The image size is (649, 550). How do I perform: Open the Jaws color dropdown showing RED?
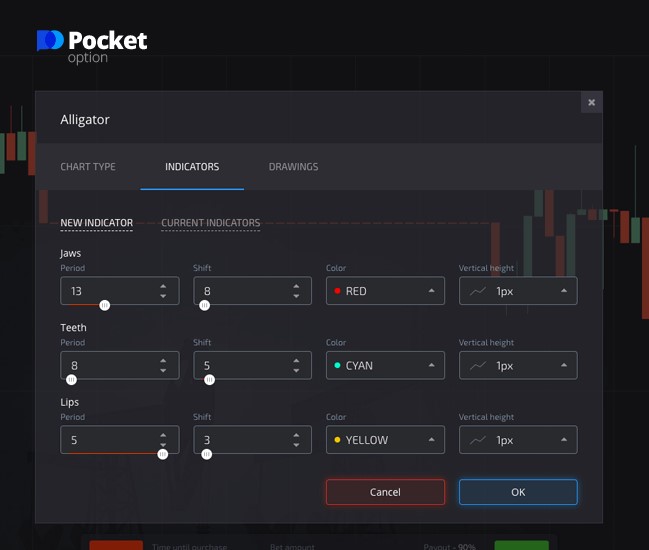(x=385, y=291)
